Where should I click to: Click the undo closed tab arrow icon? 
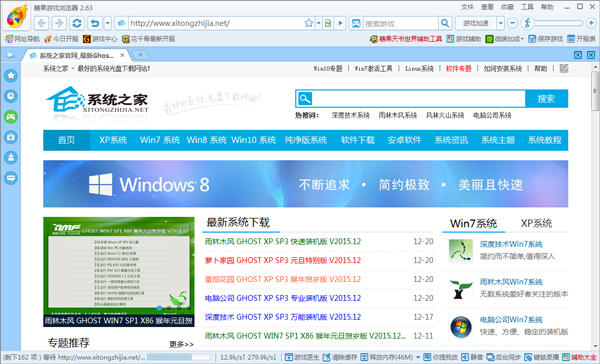pos(95,23)
